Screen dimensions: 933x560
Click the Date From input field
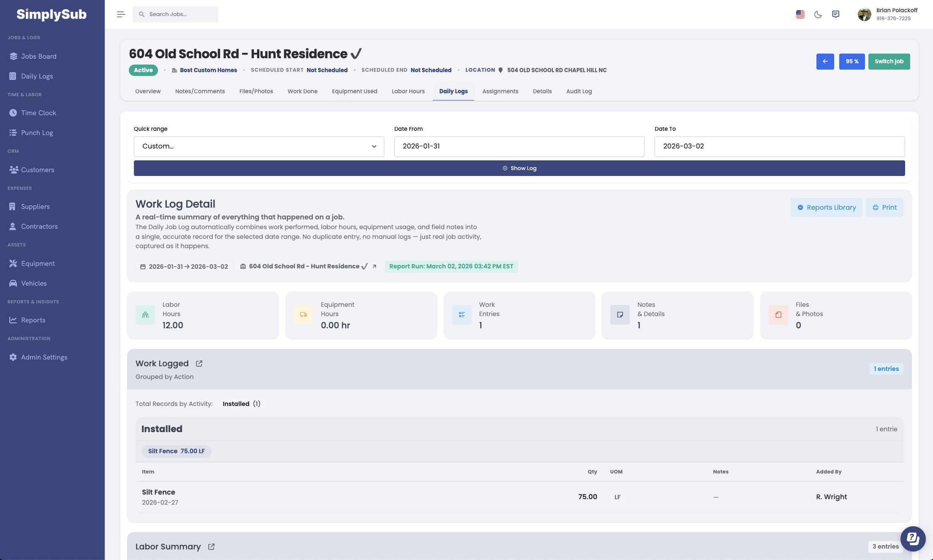[x=519, y=146]
